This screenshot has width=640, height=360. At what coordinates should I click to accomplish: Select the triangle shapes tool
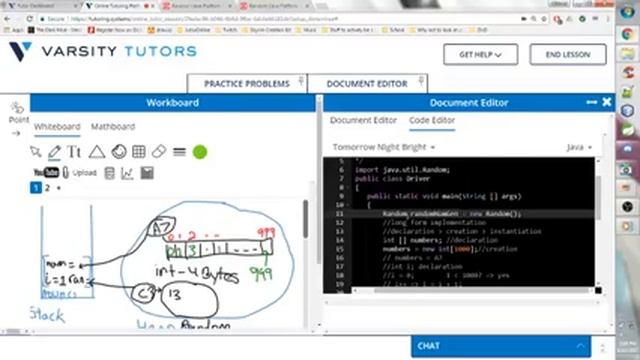97,152
